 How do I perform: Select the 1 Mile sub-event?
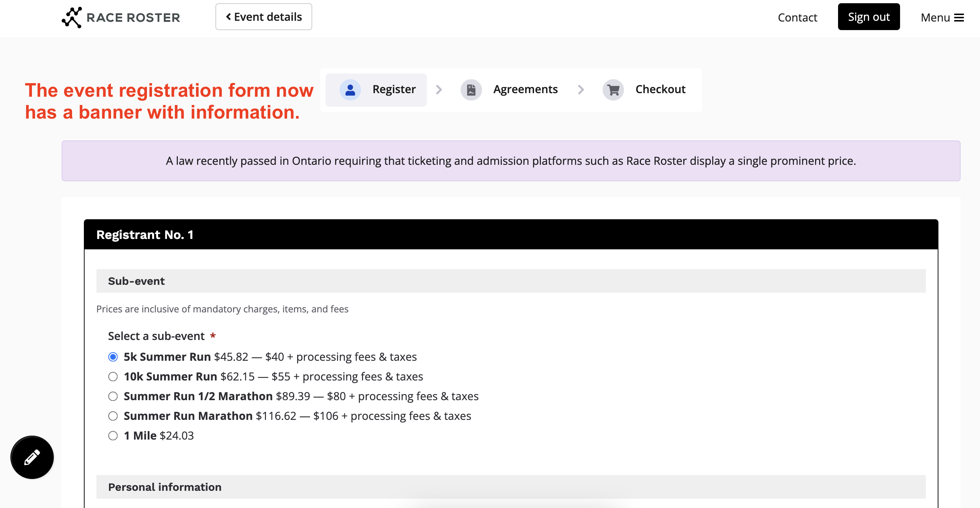click(x=113, y=436)
